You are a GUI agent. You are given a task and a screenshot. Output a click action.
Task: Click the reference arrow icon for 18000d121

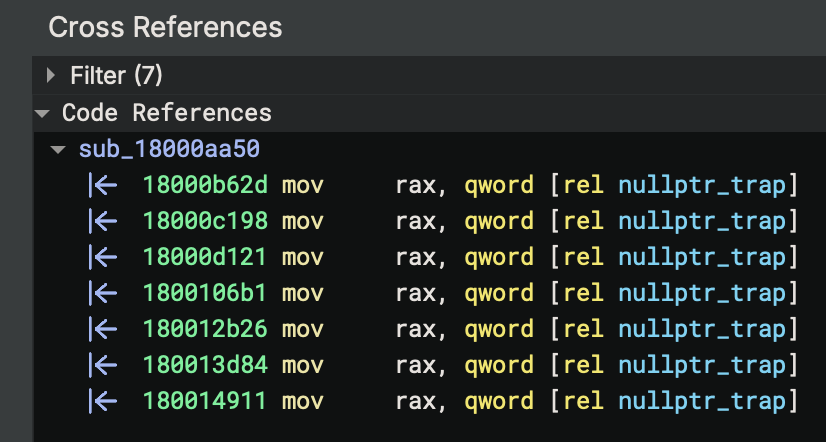click(103, 258)
